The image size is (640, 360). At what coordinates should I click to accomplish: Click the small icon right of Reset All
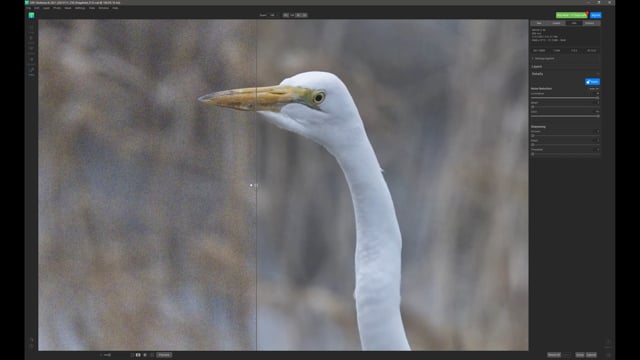pos(567,355)
